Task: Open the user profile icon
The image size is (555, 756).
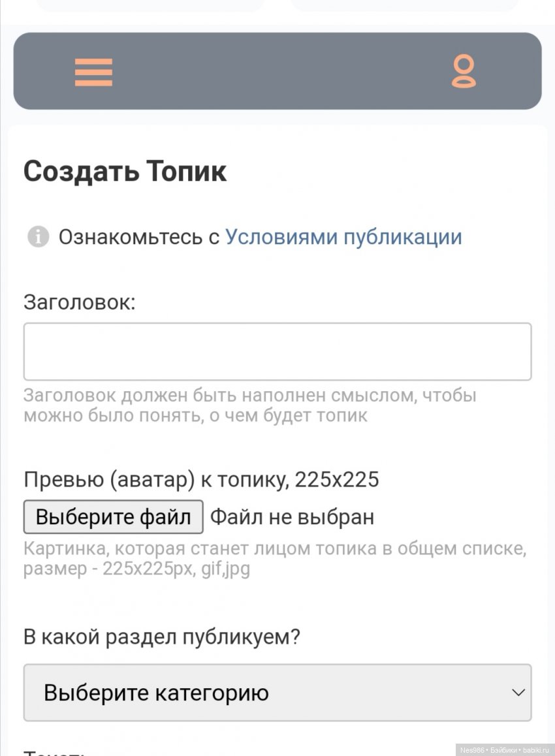Action: (x=464, y=72)
